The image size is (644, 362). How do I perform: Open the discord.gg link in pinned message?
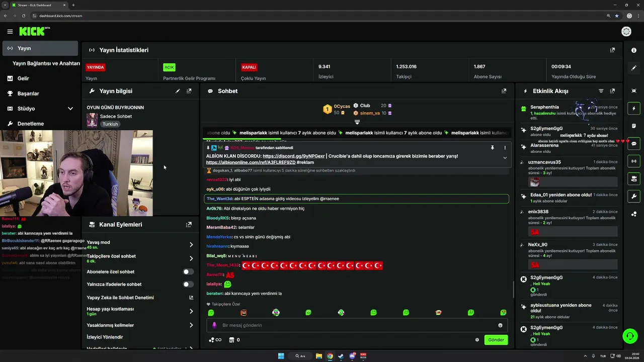click(x=294, y=156)
